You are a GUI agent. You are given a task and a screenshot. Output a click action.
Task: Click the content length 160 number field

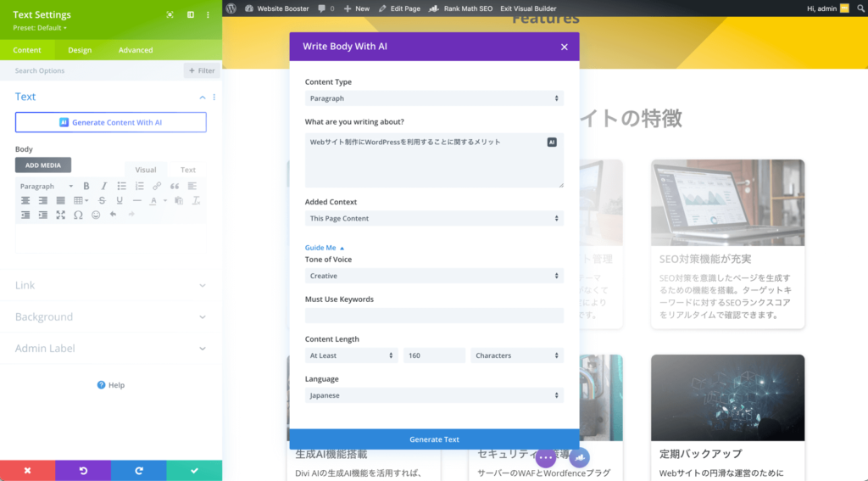(x=434, y=355)
